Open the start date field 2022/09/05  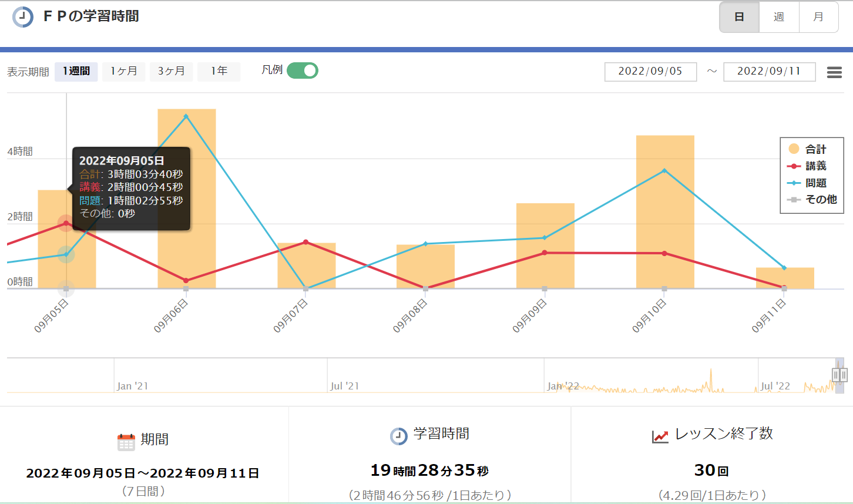tap(650, 72)
